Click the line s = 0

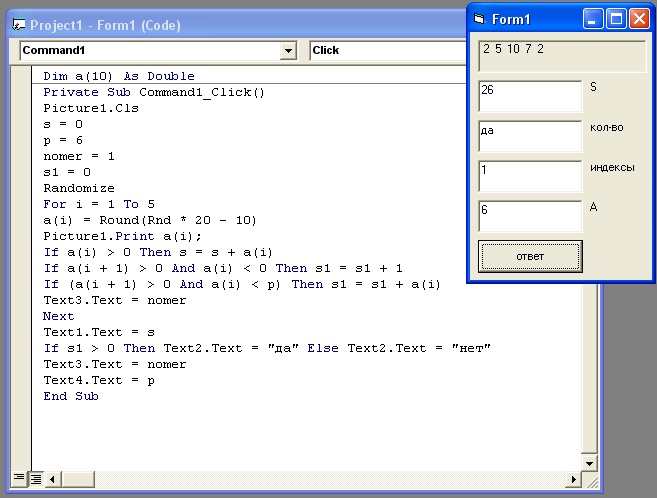pos(63,124)
